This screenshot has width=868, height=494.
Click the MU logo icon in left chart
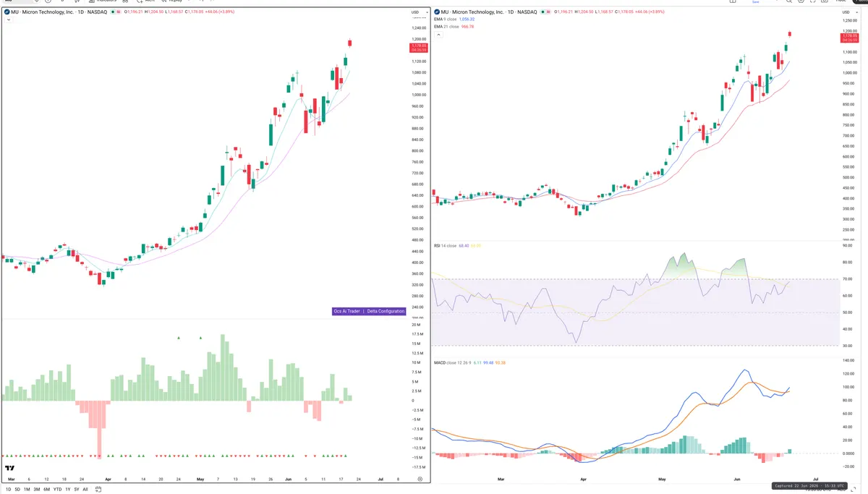point(7,12)
